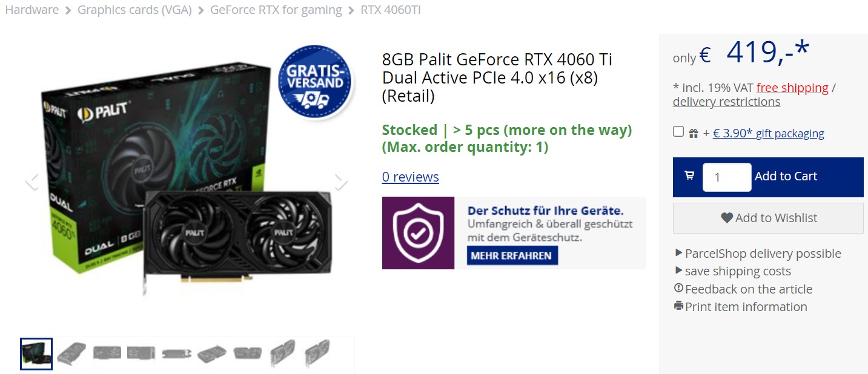
Task: Expand ParcelShop delivery possible
Action: pyautogui.click(x=758, y=254)
